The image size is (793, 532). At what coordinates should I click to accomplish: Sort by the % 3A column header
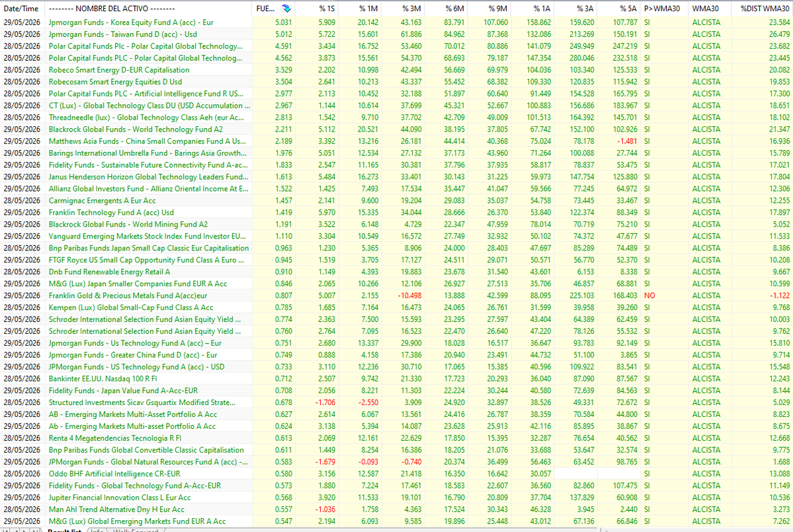point(575,9)
